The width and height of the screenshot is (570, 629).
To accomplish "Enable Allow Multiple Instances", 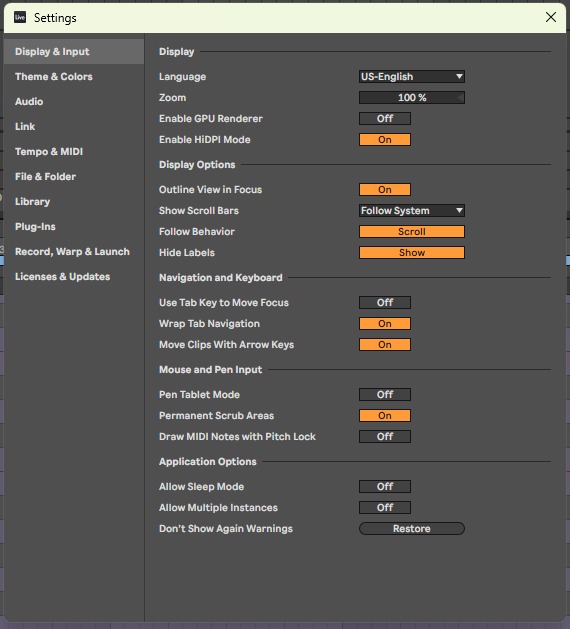I will click(x=385, y=507).
